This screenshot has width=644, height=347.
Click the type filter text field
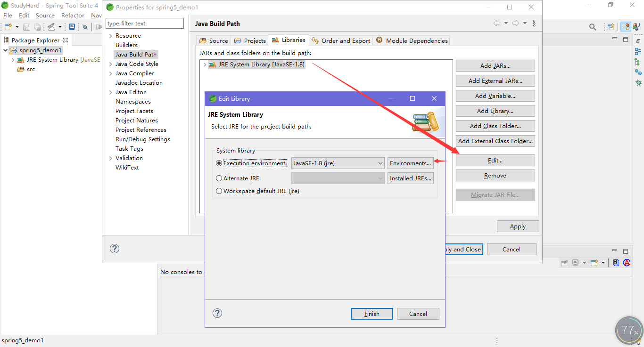point(145,23)
